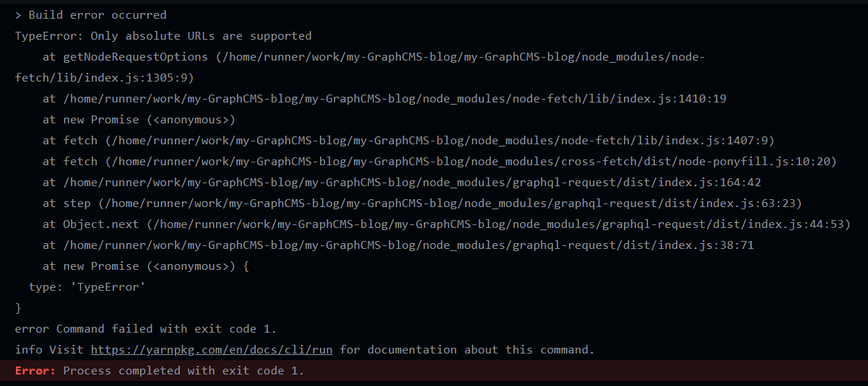The height and width of the screenshot is (386, 868).
Task: Open the yarnpkg.com cli/run documentation link
Action: click(212, 350)
